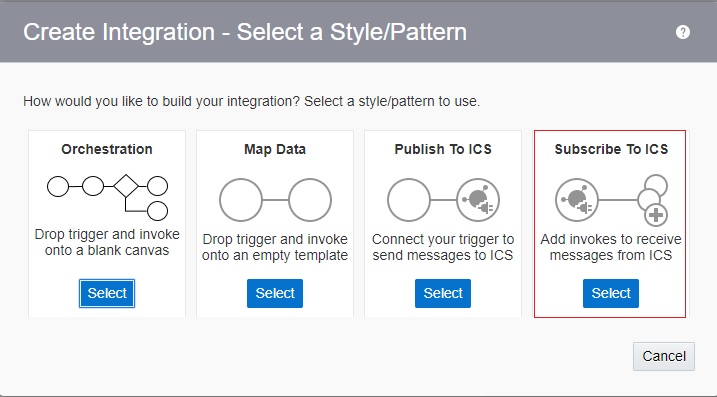Cancel the Create Integration dialog

pyautogui.click(x=664, y=356)
